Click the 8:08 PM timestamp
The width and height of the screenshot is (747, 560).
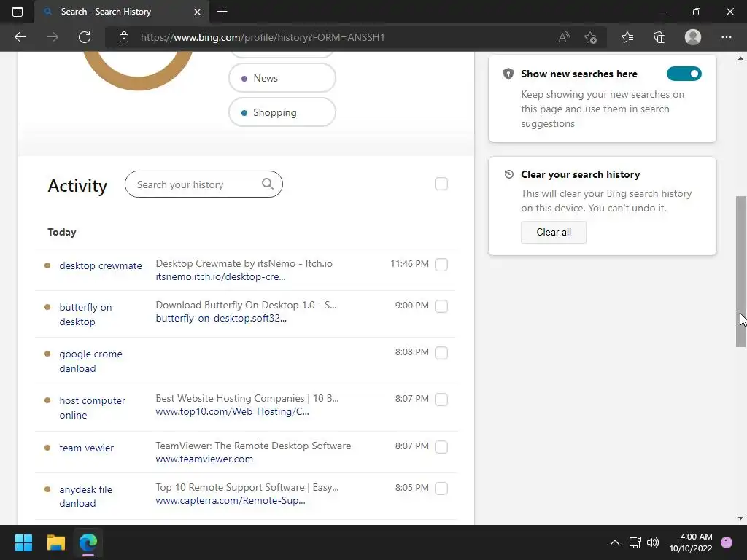coord(411,352)
